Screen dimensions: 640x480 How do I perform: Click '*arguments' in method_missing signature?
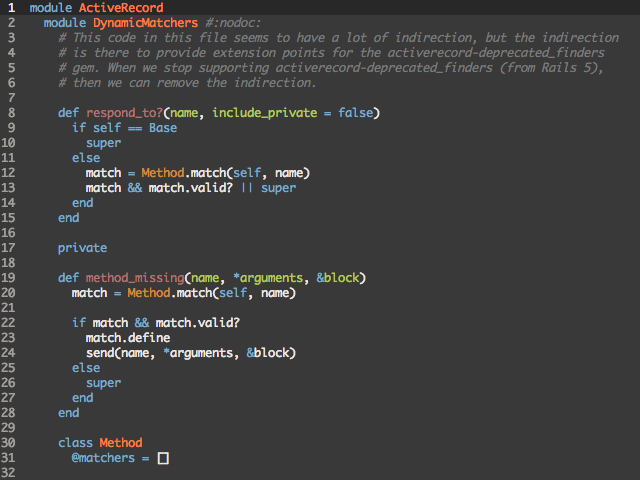point(268,278)
